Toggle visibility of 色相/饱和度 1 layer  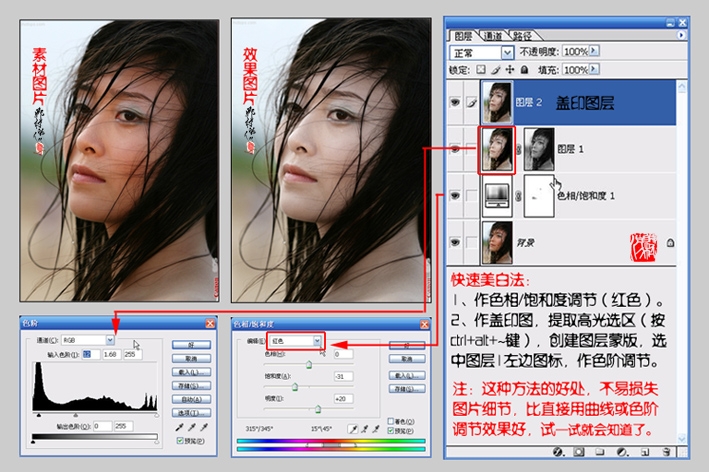[455, 196]
